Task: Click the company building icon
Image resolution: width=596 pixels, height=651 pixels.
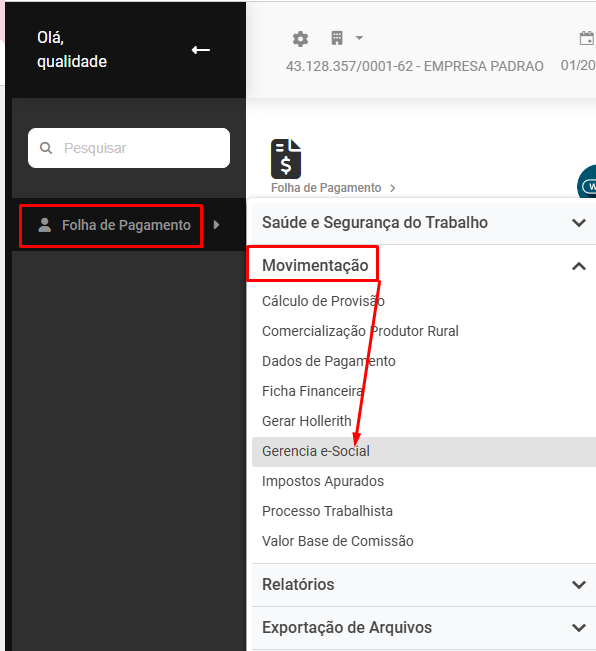Action: coord(337,38)
